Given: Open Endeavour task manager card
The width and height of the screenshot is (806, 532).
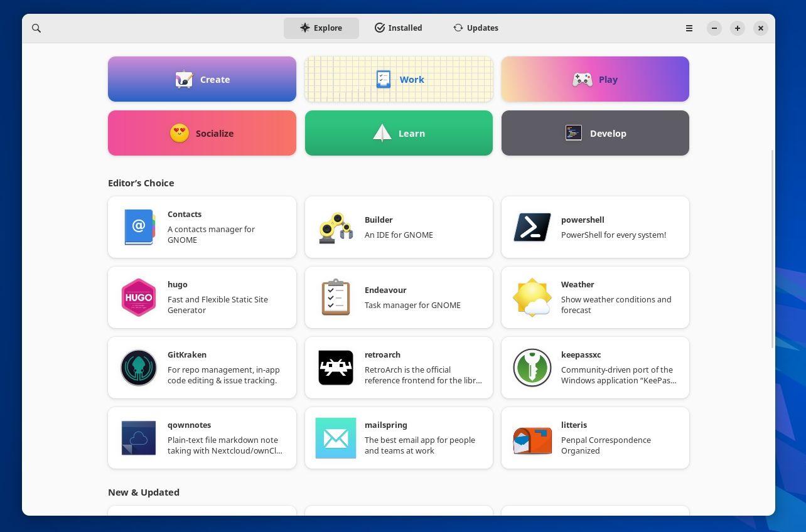Looking at the screenshot, I should (399, 297).
